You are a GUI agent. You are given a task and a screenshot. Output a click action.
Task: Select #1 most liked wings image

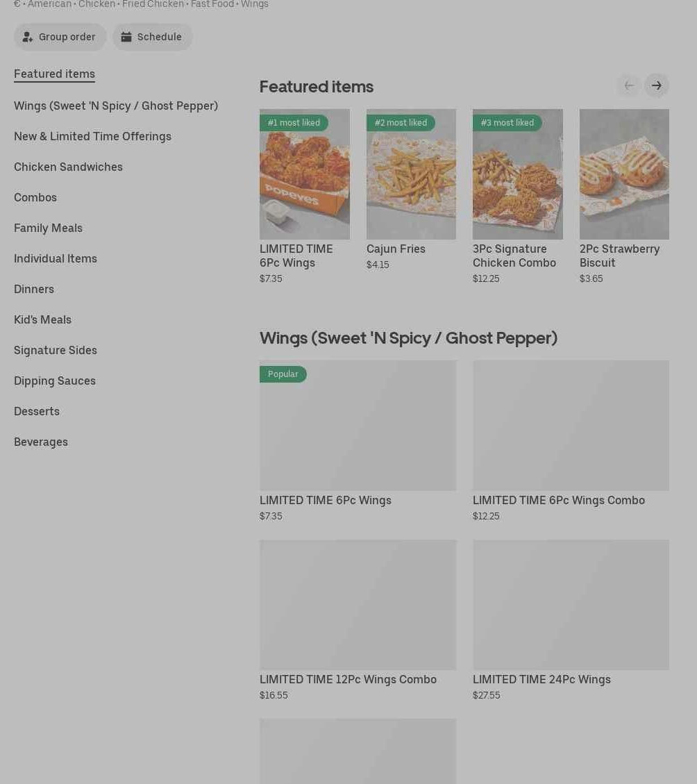pyautogui.click(x=304, y=174)
